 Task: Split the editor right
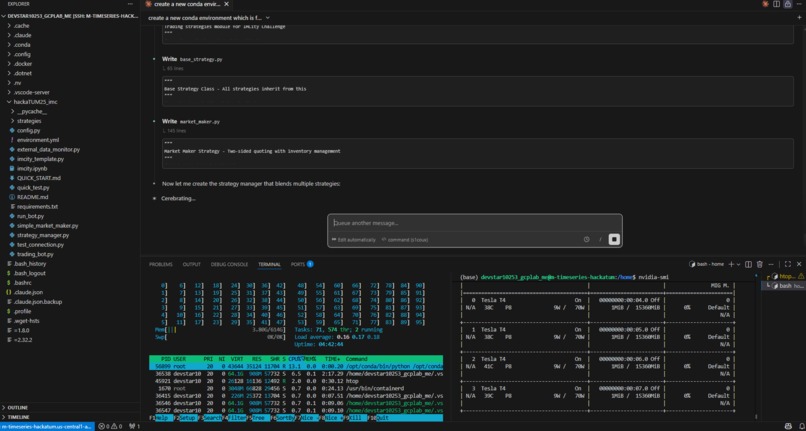(x=776, y=4)
